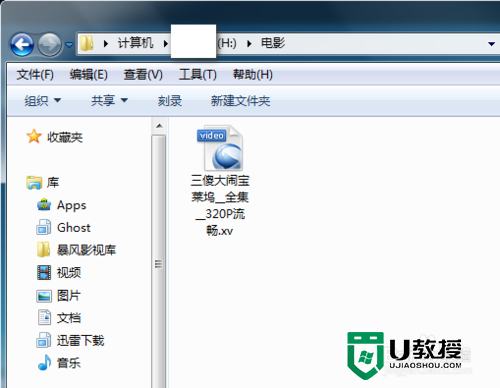Open the Apps library item
Viewport: 500px width, 388px height.
[72, 205]
